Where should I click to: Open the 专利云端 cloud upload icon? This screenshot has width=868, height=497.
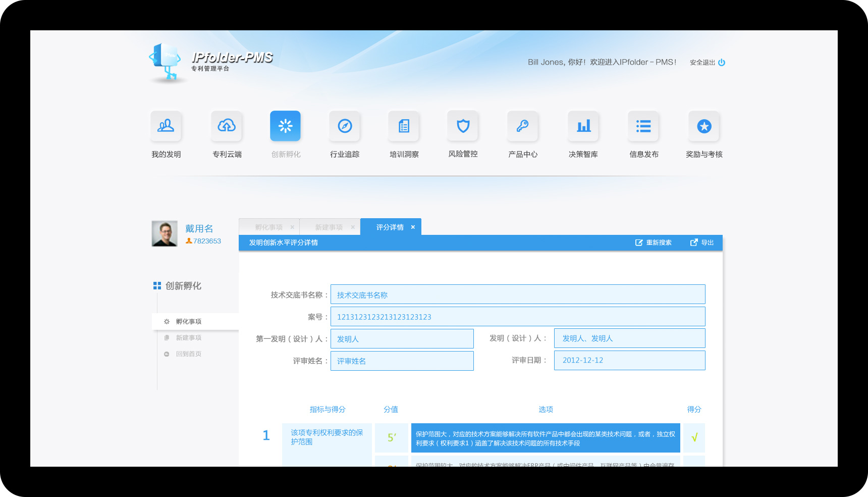(x=227, y=126)
